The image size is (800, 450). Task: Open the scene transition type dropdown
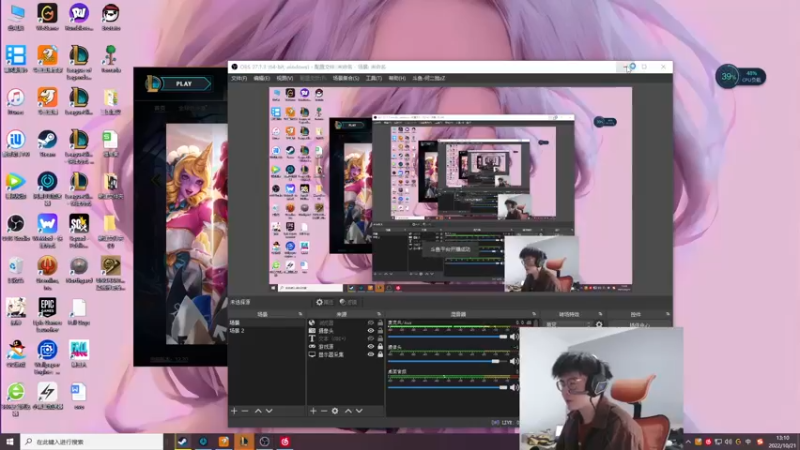pyautogui.click(x=568, y=324)
